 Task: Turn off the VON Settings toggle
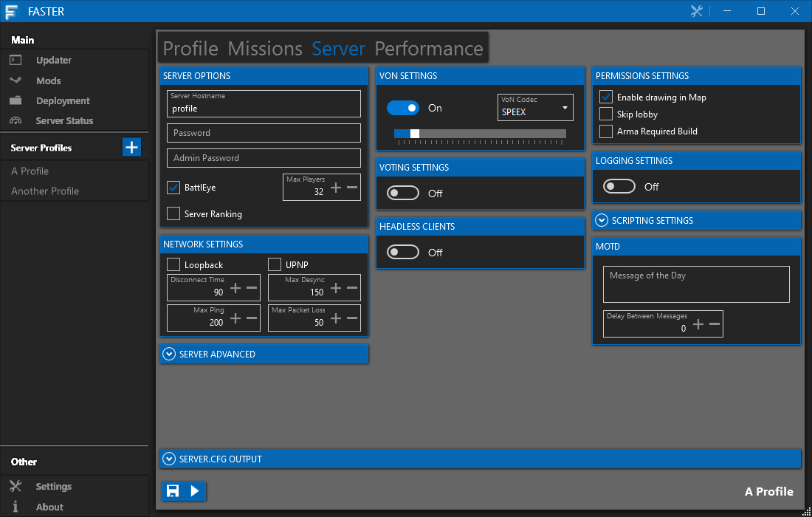tap(403, 108)
